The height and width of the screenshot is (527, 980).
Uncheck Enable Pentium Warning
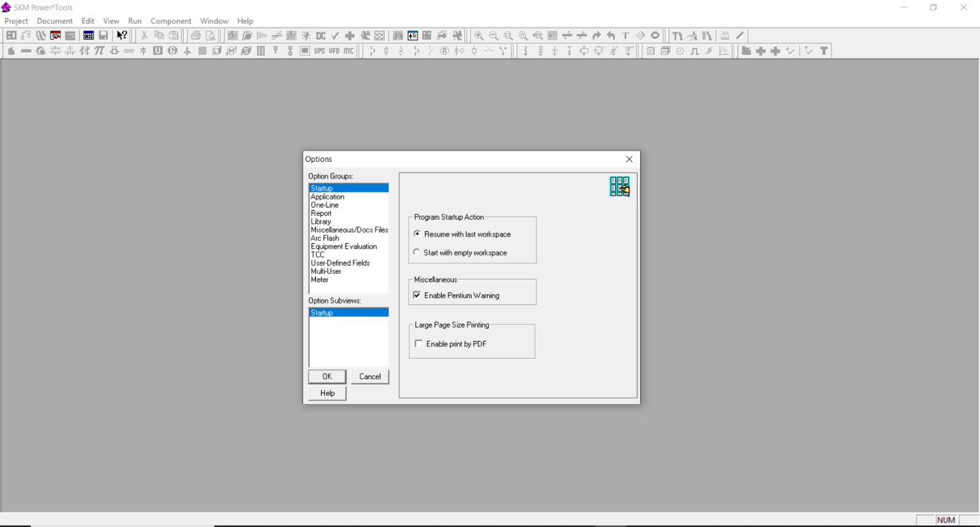(x=456, y=295)
